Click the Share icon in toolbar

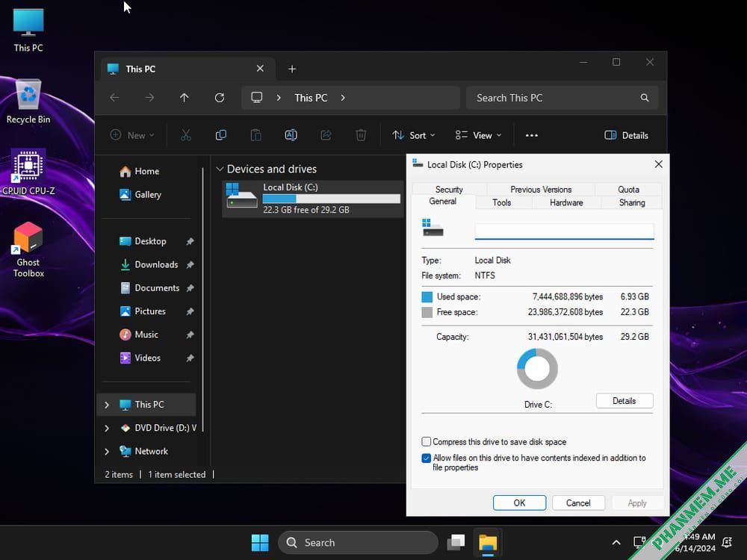click(326, 135)
